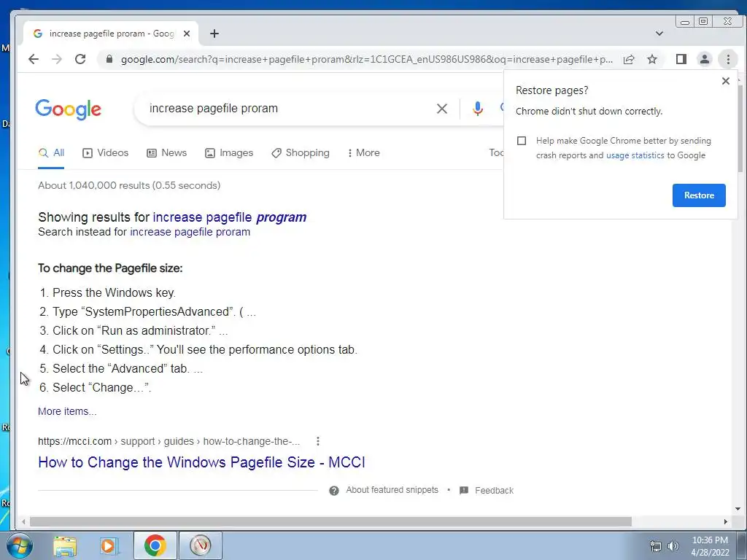The height and width of the screenshot is (560, 747).
Task: Open the Windows Start menu
Action: pyautogui.click(x=20, y=545)
